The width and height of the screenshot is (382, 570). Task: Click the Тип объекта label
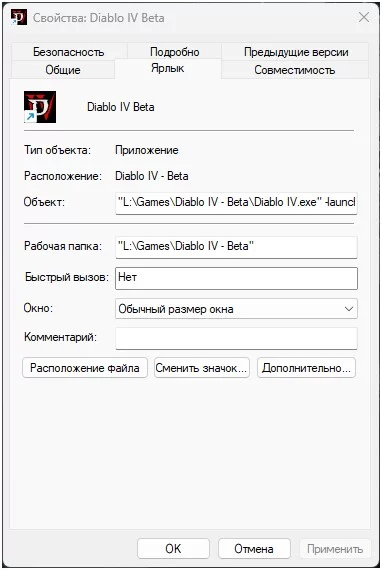point(57,150)
